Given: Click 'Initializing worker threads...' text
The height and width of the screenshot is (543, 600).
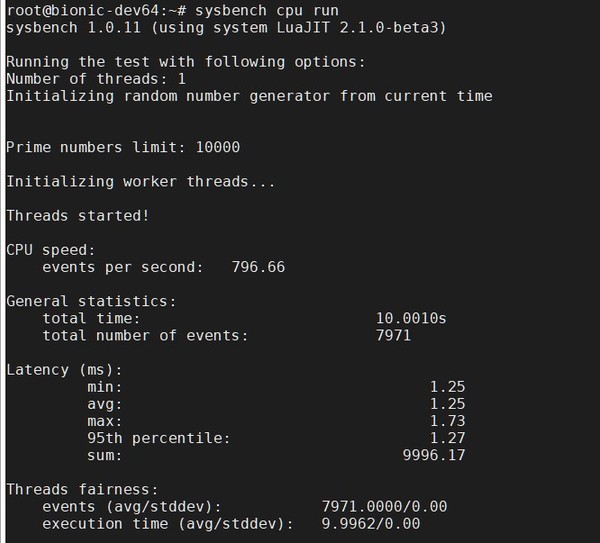Looking at the screenshot, I should pyautogui.click(x=140, y=181).
